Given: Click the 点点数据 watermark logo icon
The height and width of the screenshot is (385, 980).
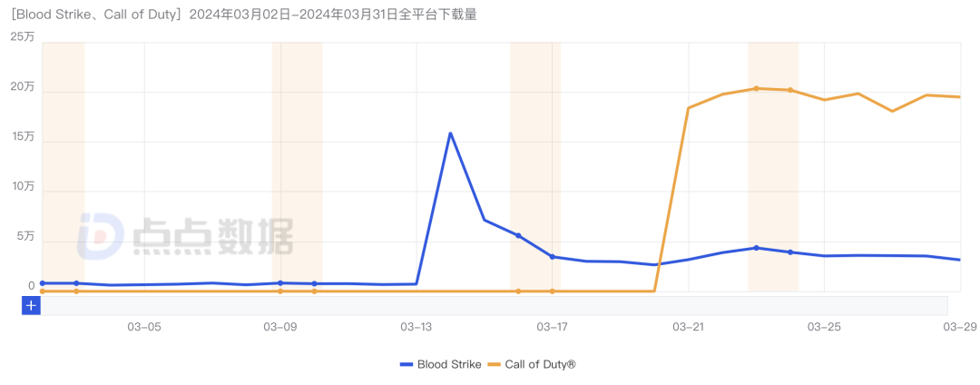Looking at the screenshot, I should pyautogui.click(x=99, y=236).
